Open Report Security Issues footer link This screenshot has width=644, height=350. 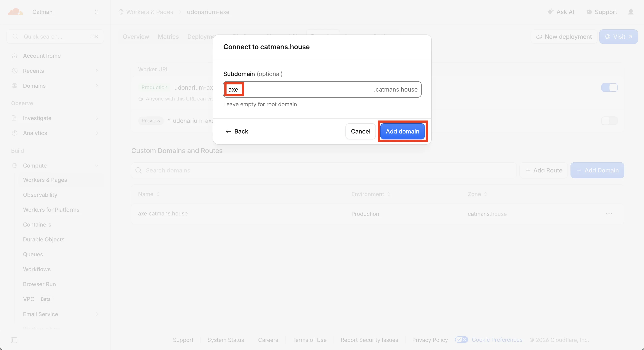(369, 340)
